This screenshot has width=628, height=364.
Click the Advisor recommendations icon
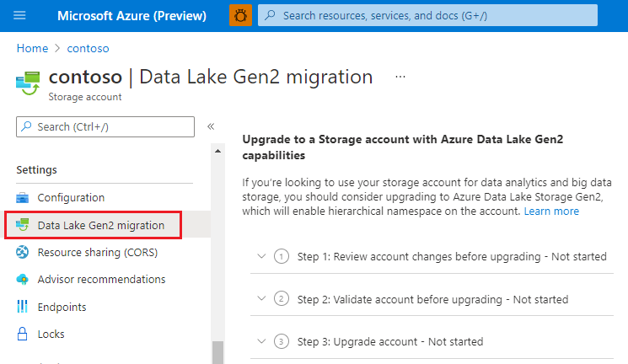click(23, 280)
